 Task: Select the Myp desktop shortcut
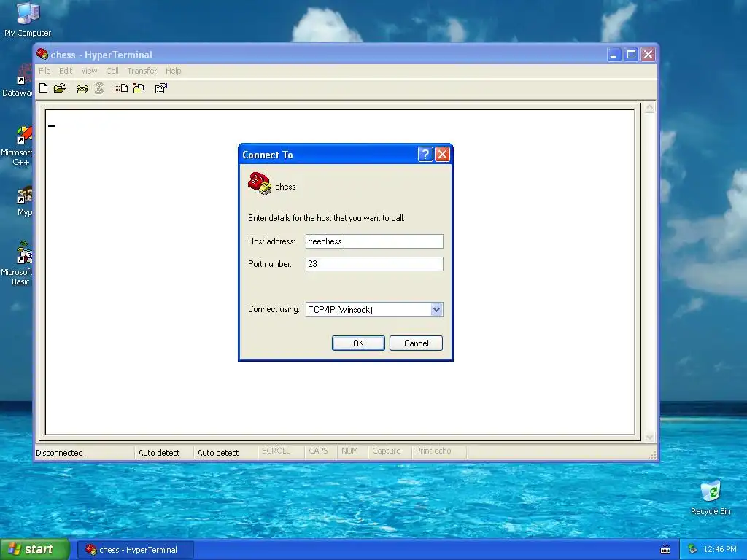(x=24, y=201)
